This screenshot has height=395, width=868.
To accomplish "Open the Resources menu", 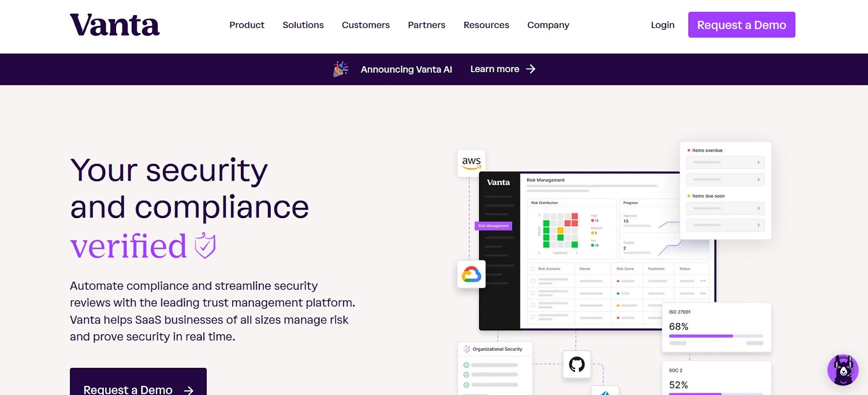I will [x=486, y=25].
